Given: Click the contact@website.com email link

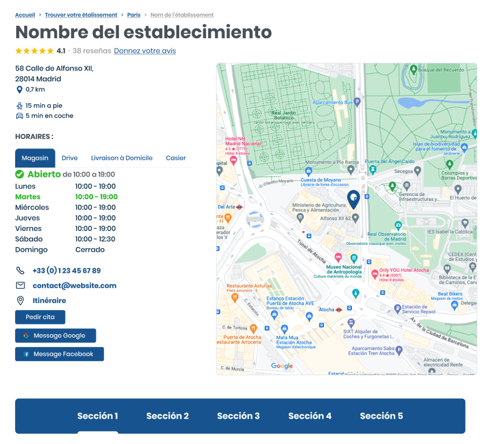Looking at the screenshot, I should coord(75,286).
